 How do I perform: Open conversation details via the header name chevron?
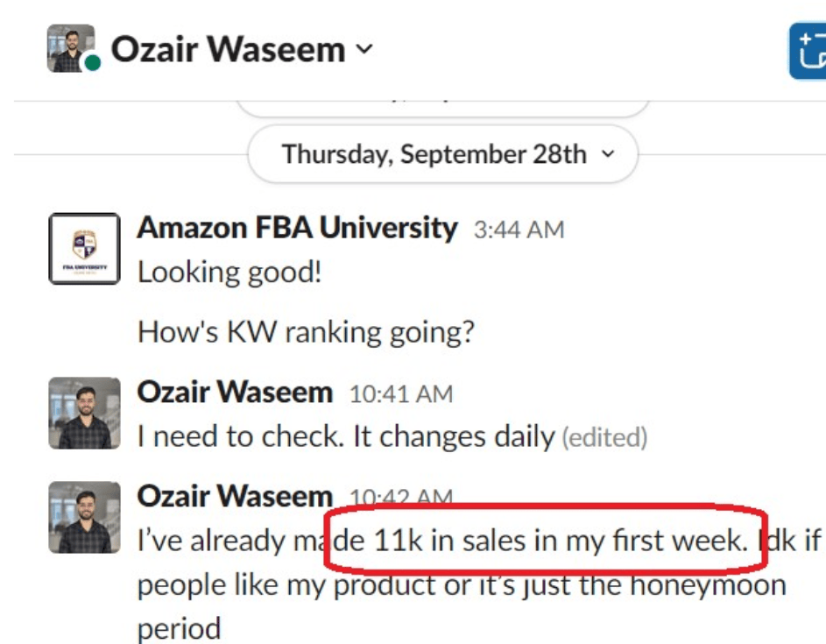pos(364,49)
